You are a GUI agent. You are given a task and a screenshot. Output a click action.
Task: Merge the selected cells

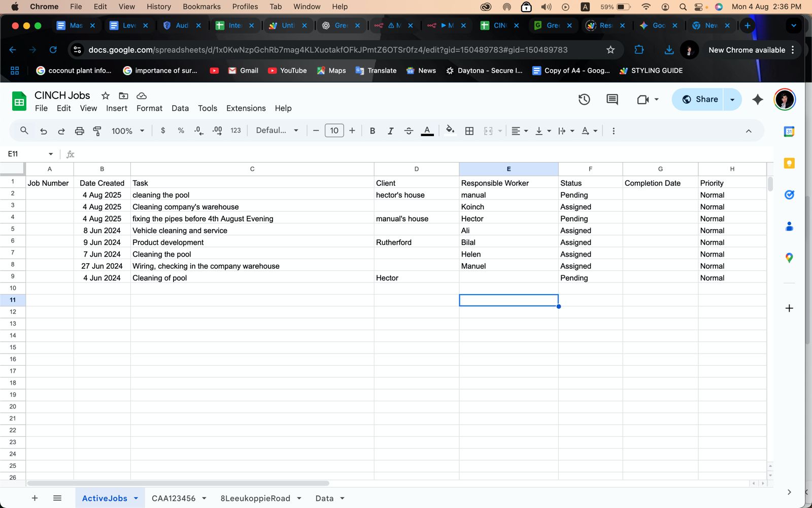click(488, 131)
